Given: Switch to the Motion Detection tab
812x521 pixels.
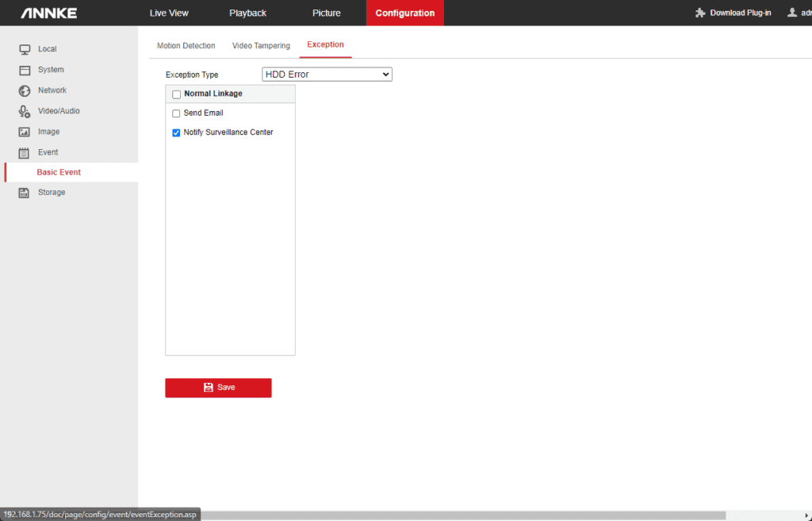Looking at the screenshot, I should 186,46.
